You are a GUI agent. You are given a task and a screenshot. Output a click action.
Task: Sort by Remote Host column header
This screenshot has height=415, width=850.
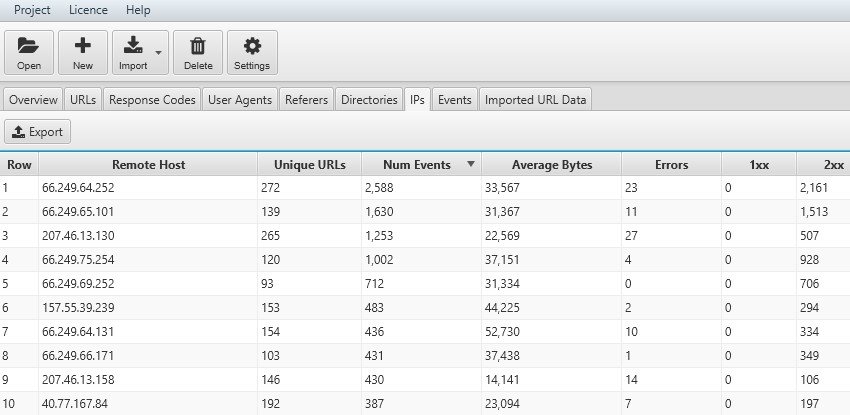pos(148,165)
